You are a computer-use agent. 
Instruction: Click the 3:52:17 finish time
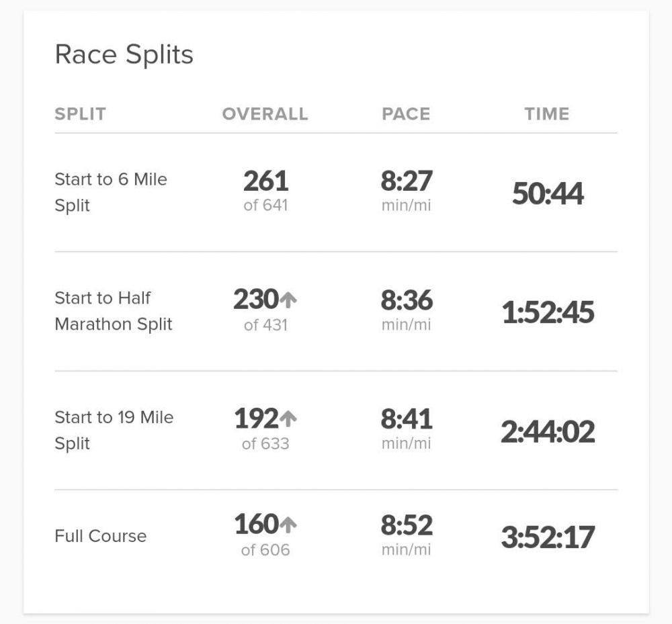548,537
